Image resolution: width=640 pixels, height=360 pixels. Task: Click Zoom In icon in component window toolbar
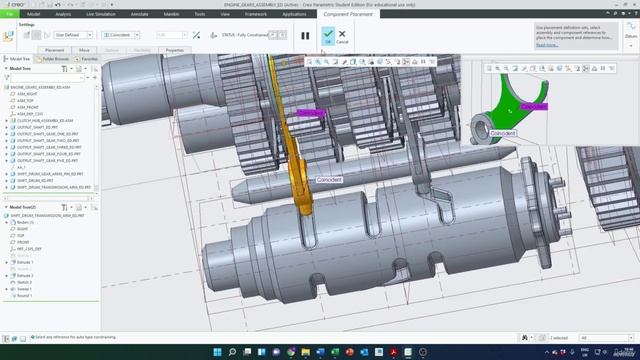click(498, 69)
